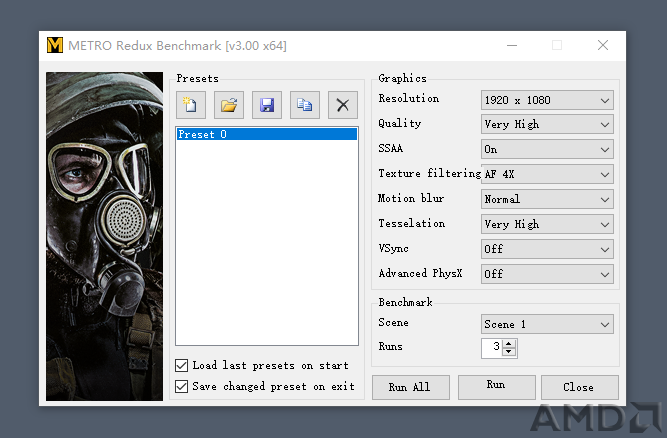Screen dimensions: 667x438
Task: Open the Texture filtering dropdown
Action: click(547, 174)
